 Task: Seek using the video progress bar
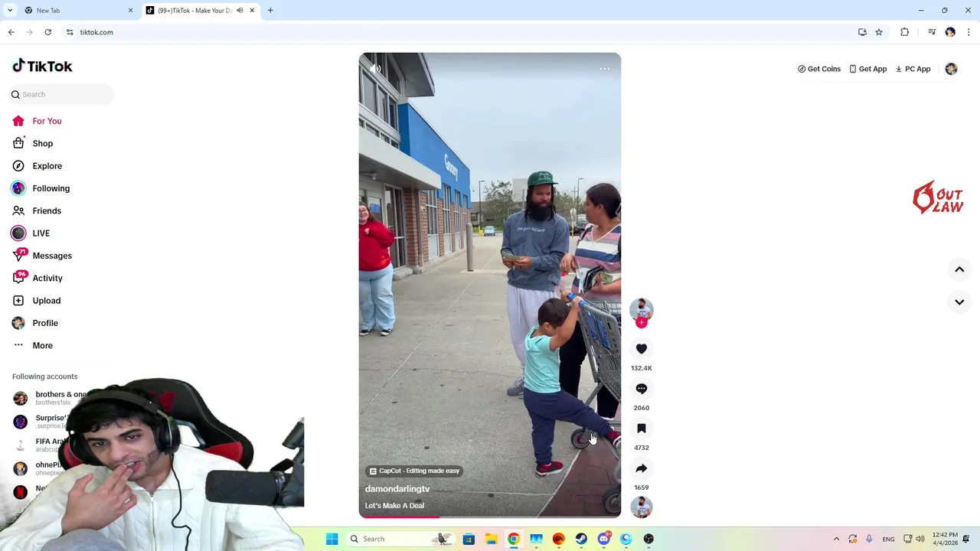[490, 517]
